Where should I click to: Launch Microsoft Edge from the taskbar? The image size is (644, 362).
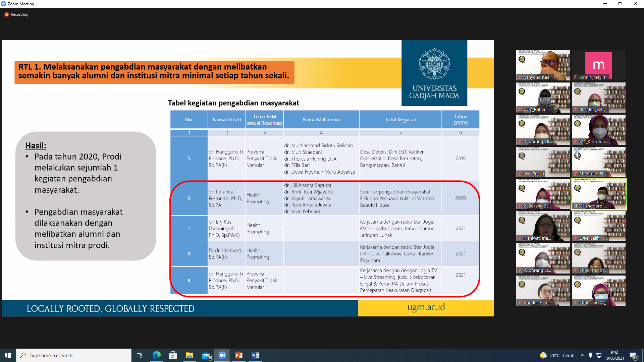click(157, 355)
